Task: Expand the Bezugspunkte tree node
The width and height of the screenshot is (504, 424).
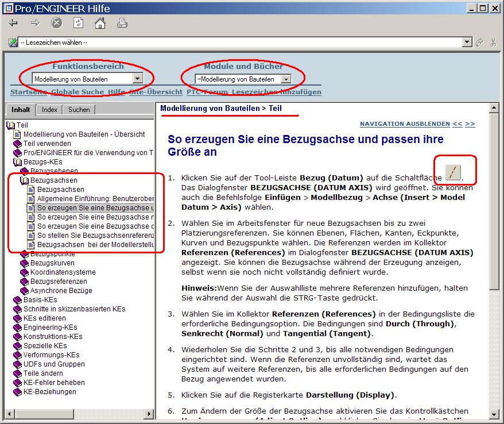Action: click(x=25, y=254)
